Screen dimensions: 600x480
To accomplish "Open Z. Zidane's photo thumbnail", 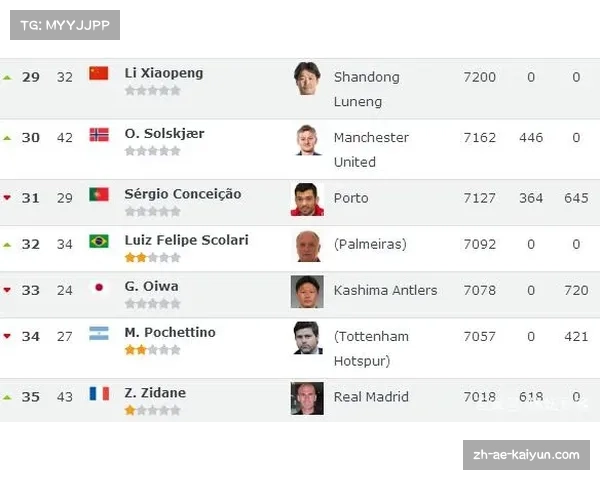I will 307,398.
